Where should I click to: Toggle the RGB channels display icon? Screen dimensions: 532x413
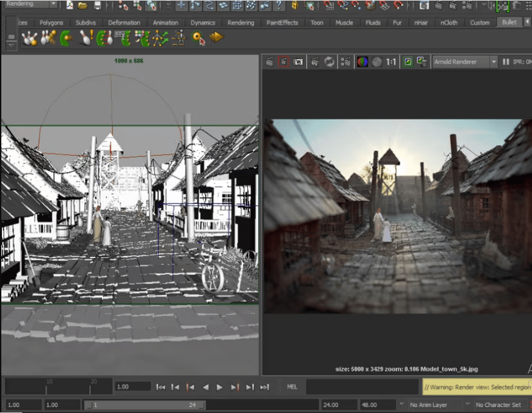(362, 62)
